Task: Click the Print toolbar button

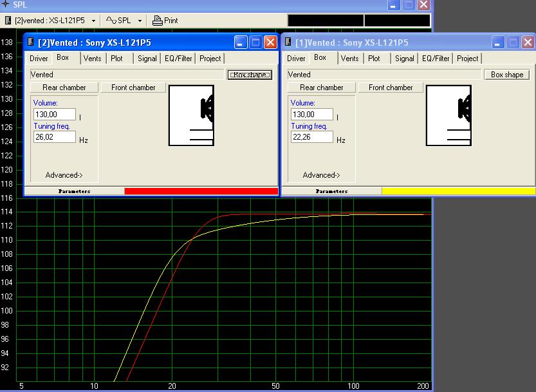Action: tap(165, 21)
